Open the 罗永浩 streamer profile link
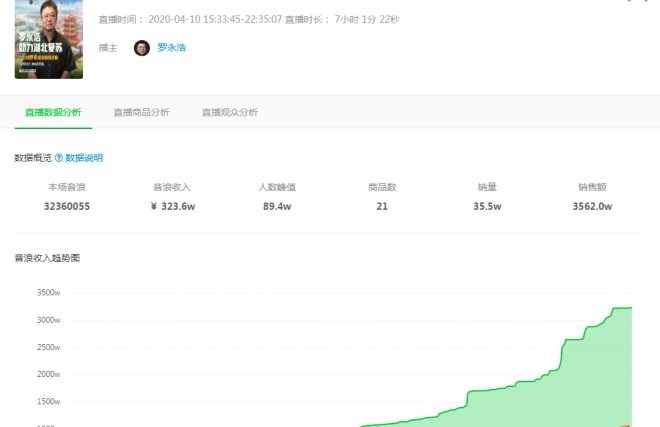660x427 pixels. point(171,48)
